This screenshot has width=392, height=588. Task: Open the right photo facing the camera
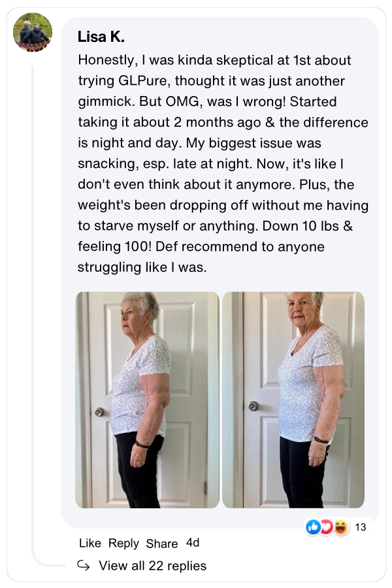point(293,400)
